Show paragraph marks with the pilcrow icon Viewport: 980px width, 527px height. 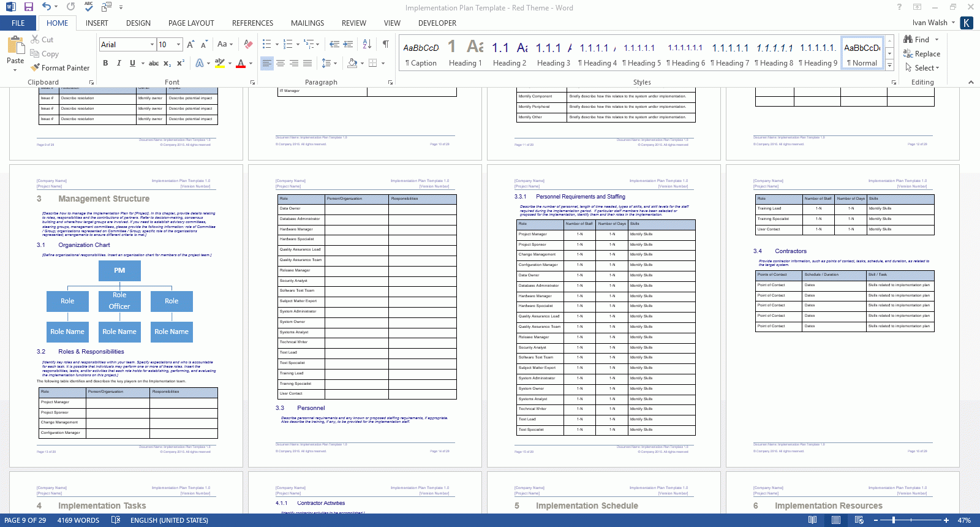click(x=385, y=44)
